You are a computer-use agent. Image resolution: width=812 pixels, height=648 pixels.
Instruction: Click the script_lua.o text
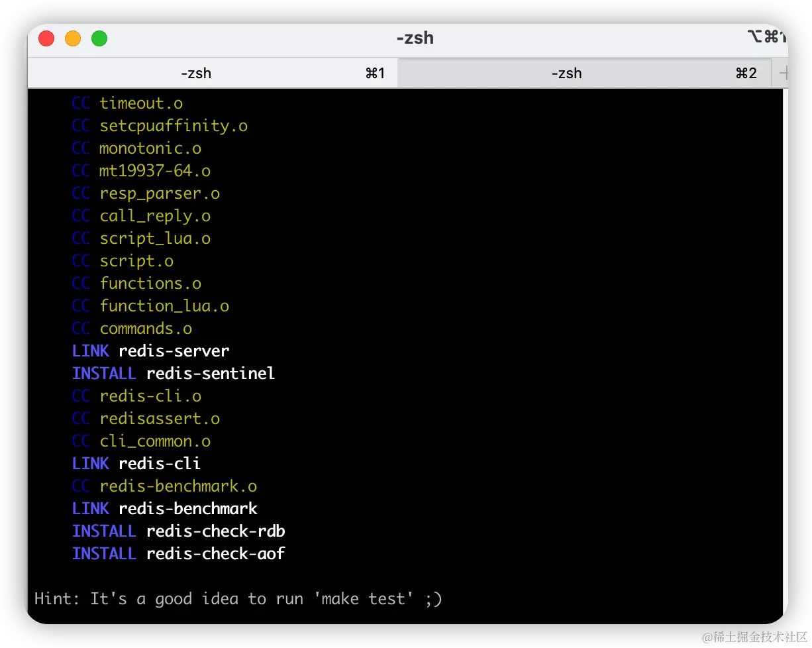[155, 239]
